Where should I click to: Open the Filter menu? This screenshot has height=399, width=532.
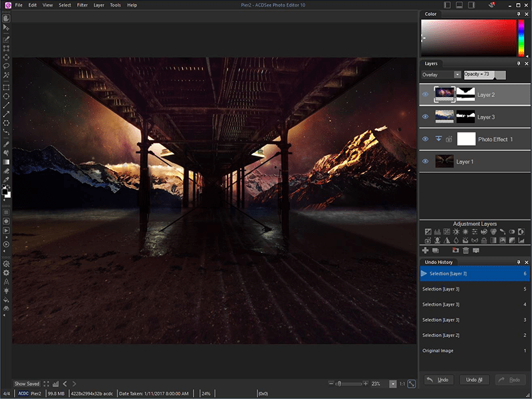click(x=82, y=5)
